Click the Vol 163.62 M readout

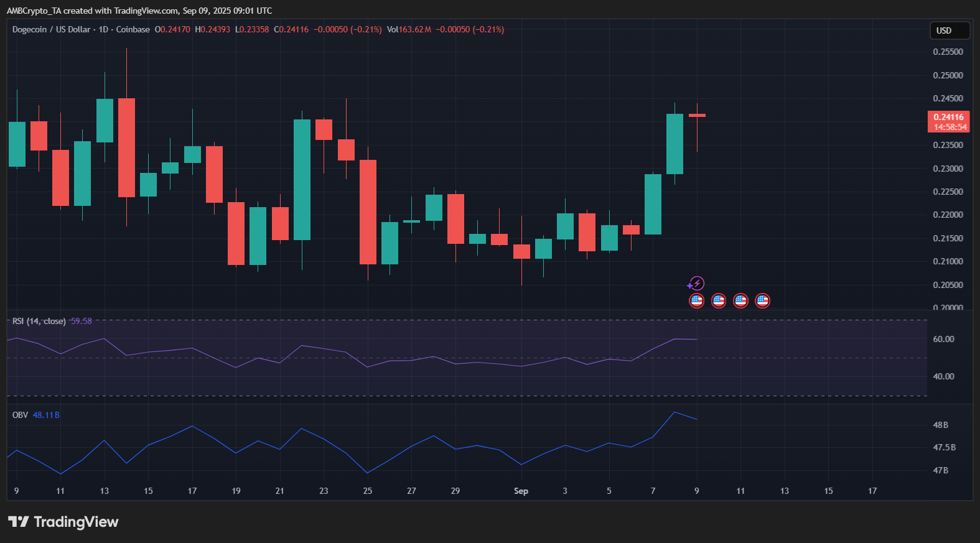(409, 29)
